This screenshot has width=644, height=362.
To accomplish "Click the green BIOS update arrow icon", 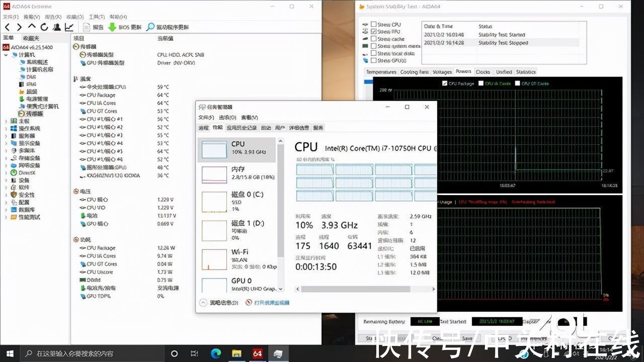I will (x=112, y=27).
